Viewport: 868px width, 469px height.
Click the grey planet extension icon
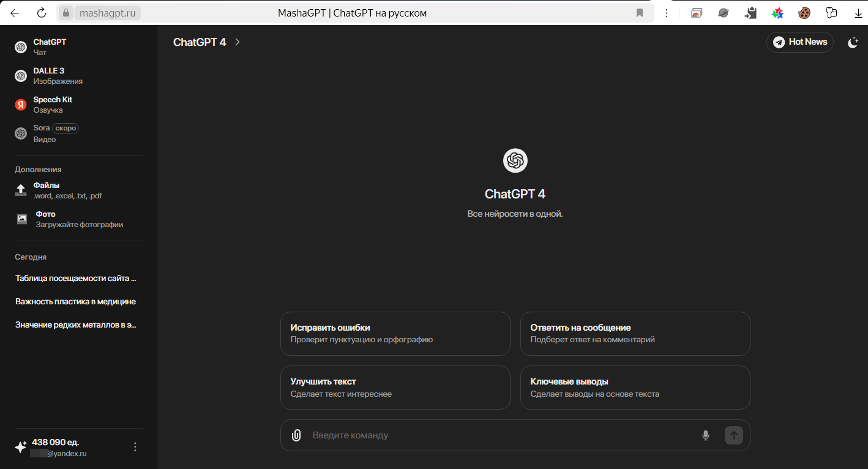(724, 13)
